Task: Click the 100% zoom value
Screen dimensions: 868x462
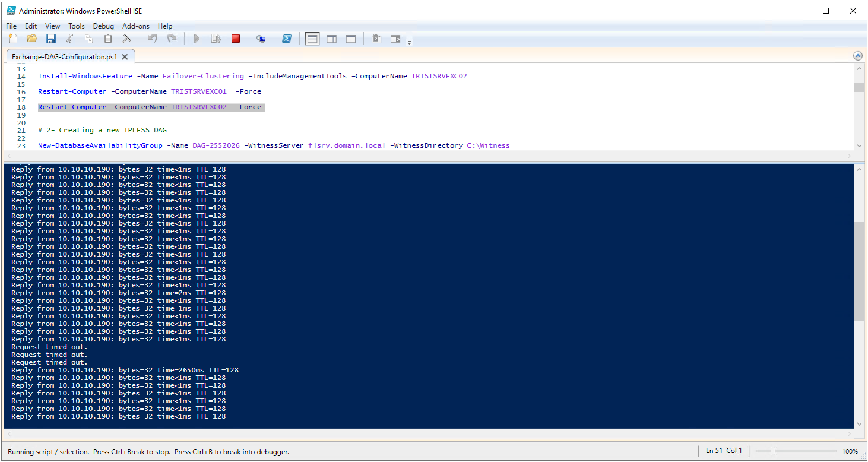Action: 850,451
